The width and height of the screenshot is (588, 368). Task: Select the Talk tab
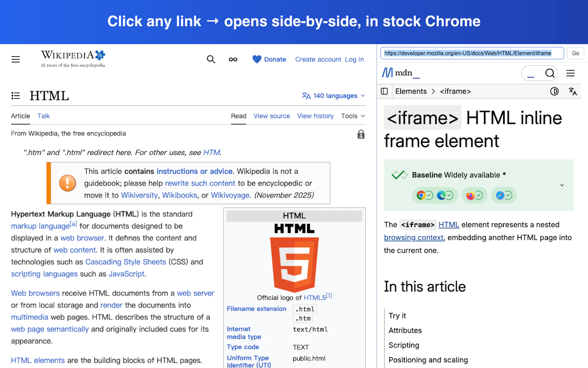pyautogui.click(x=43, y=116)
